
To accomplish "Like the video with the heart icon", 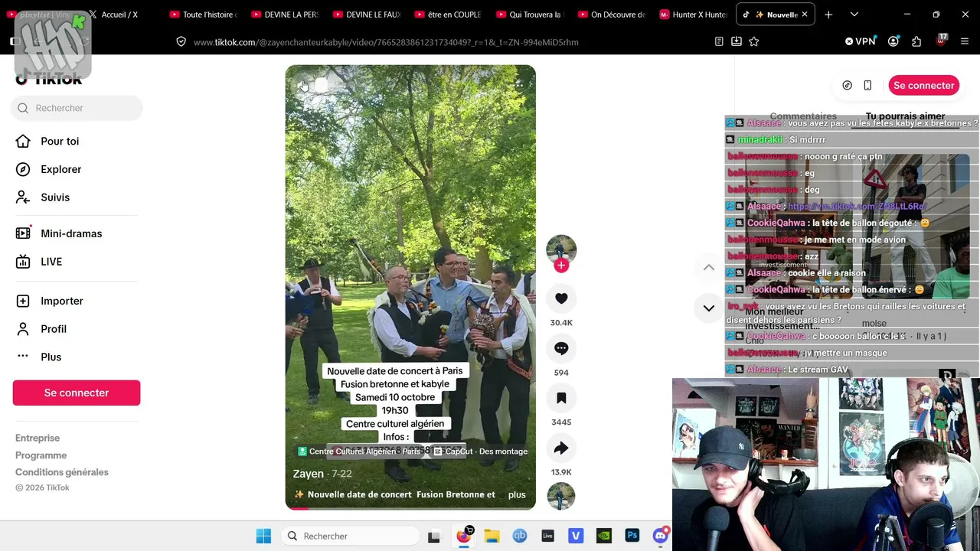I will (x=561, y=298).
